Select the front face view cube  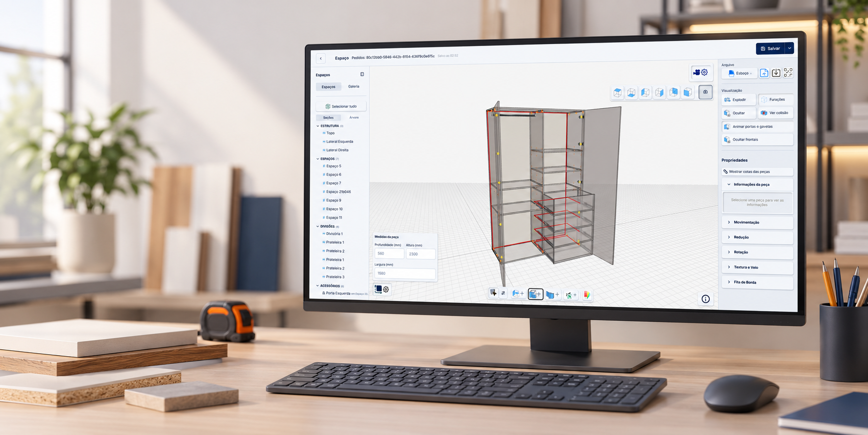pyautogui.click(x=688, y=92)
